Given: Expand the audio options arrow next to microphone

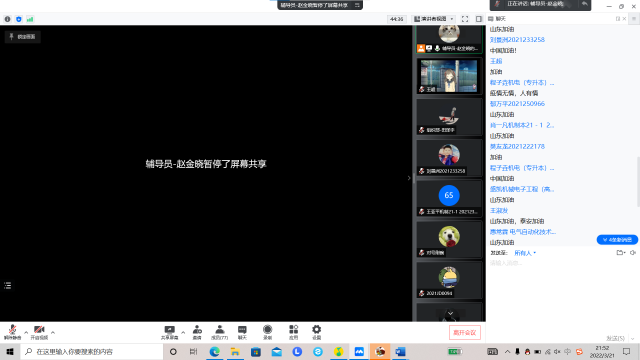Looking at the screenshot, I should pos(26,332).
